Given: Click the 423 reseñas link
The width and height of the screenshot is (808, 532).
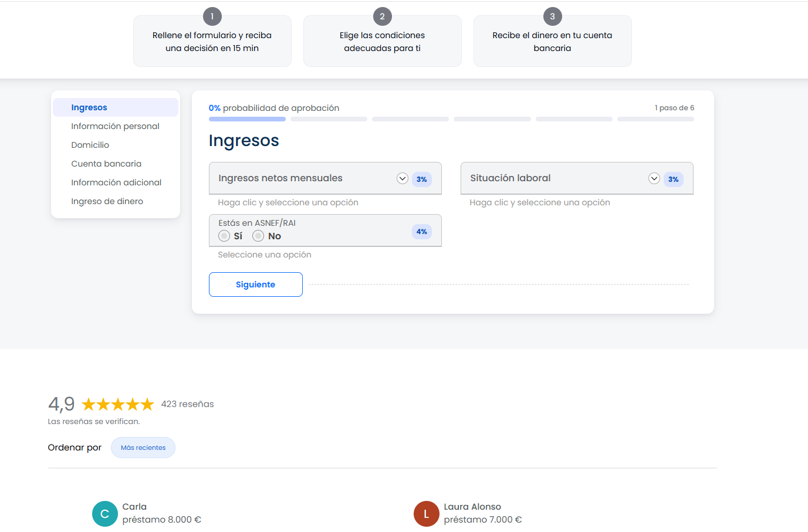Looking at the screenshot, I should [x=187, y=404].
